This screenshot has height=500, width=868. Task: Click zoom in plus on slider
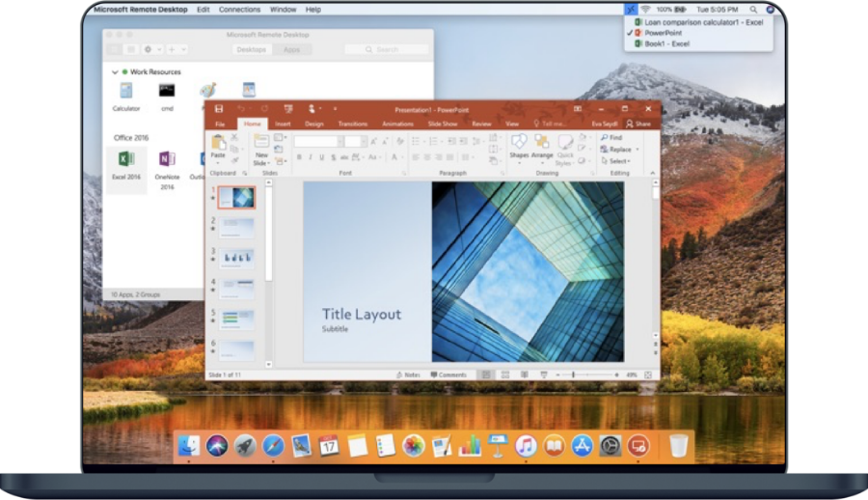(616, 375)
